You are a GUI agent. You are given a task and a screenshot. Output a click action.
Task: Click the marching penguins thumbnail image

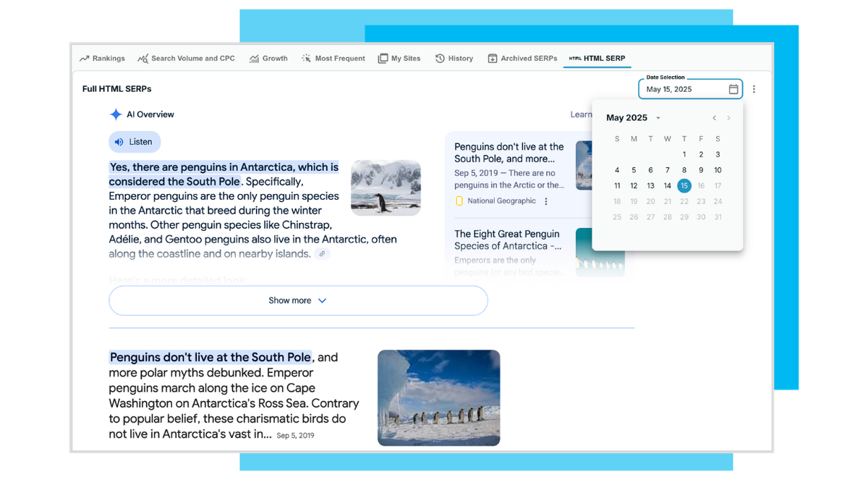click(x=438, y=397)
